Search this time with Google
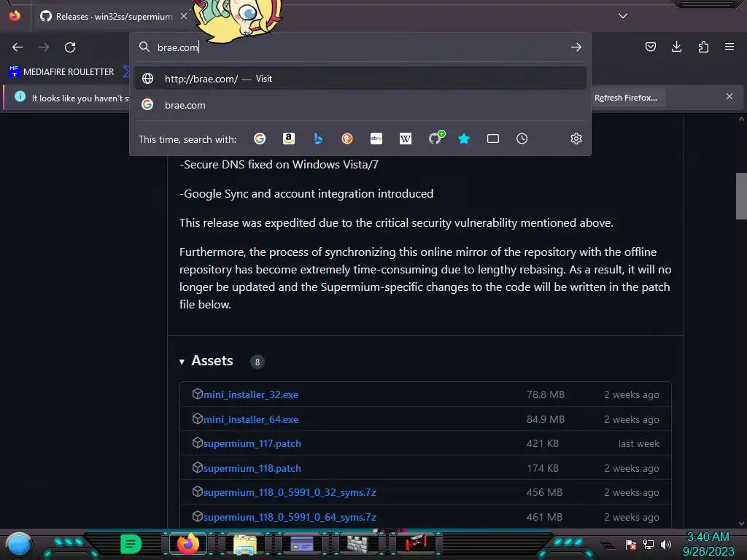747x560 pixels. click(x=260, y=139)
